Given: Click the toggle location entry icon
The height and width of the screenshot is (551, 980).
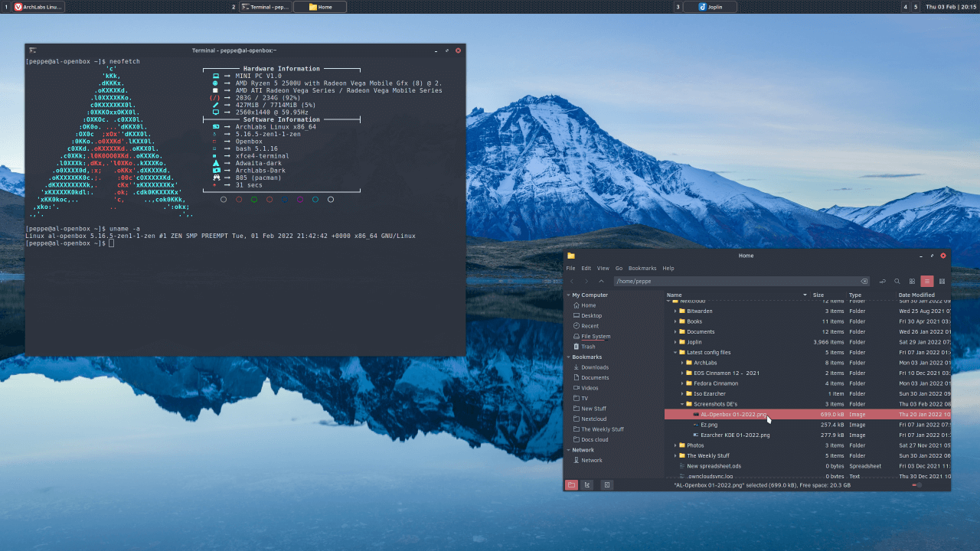Looking at the screenshot, I should [x=883, y=282].
